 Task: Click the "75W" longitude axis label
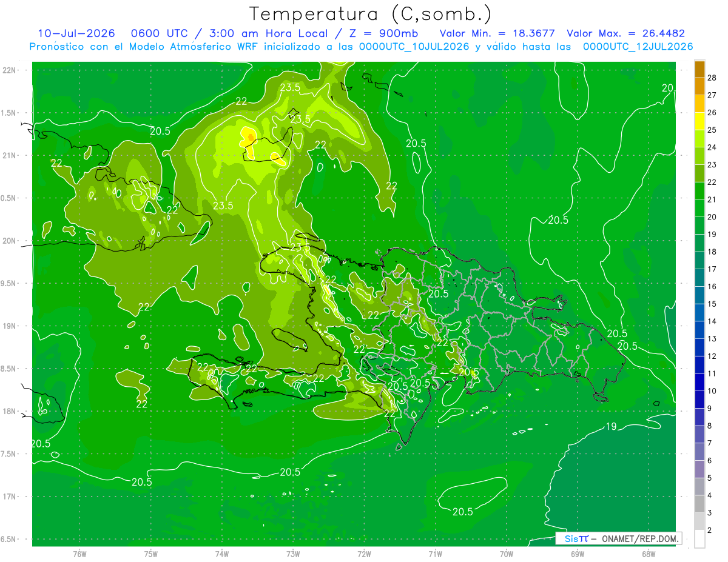click(x=151, y=554)
